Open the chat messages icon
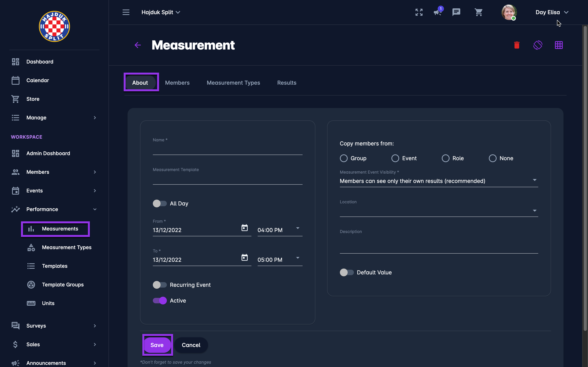Viewport: 588px width, 367px height. [456, 12]
